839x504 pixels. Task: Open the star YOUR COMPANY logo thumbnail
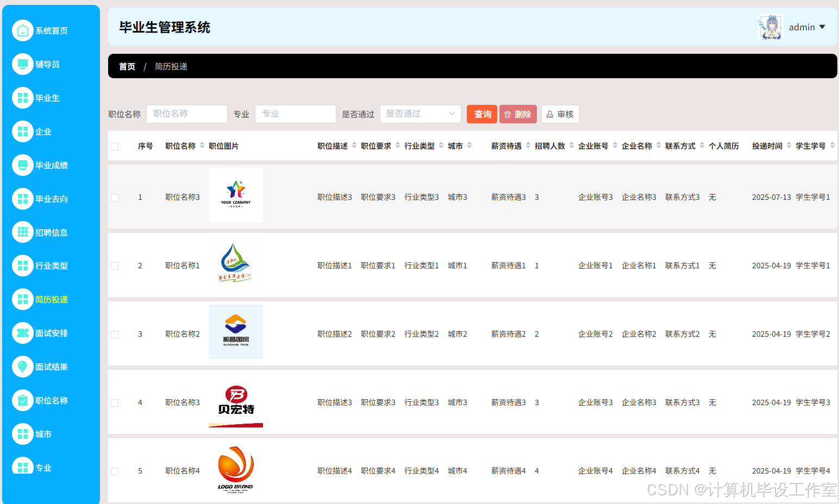point(236,195)
